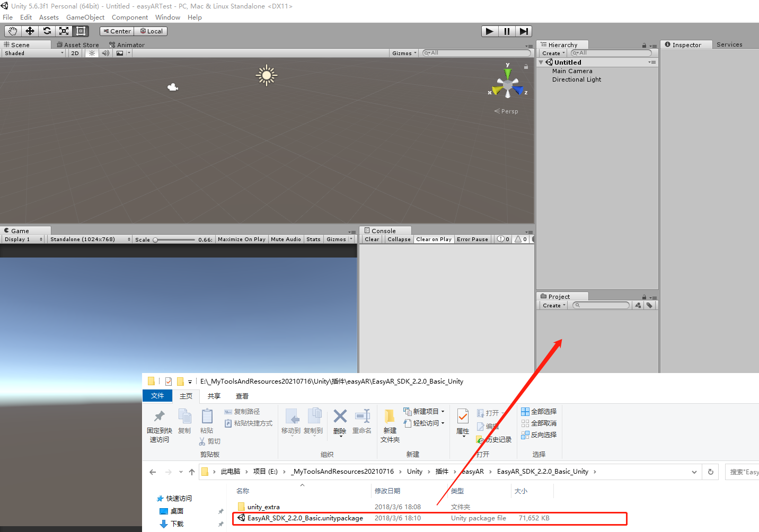This screenshot has width=759, height=532.
Task: Click the Stats button in the Game view
Action: (x=313, y=239)
